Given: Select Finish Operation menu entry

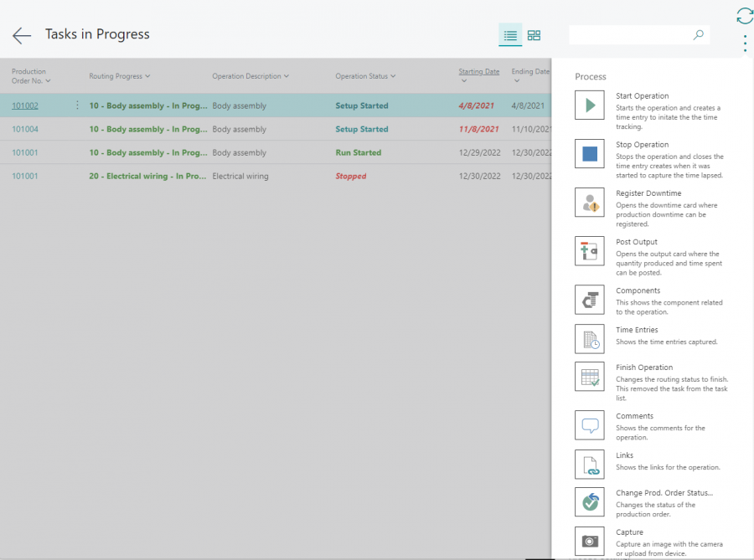Looking at the screenshot, I should [652, 382].
